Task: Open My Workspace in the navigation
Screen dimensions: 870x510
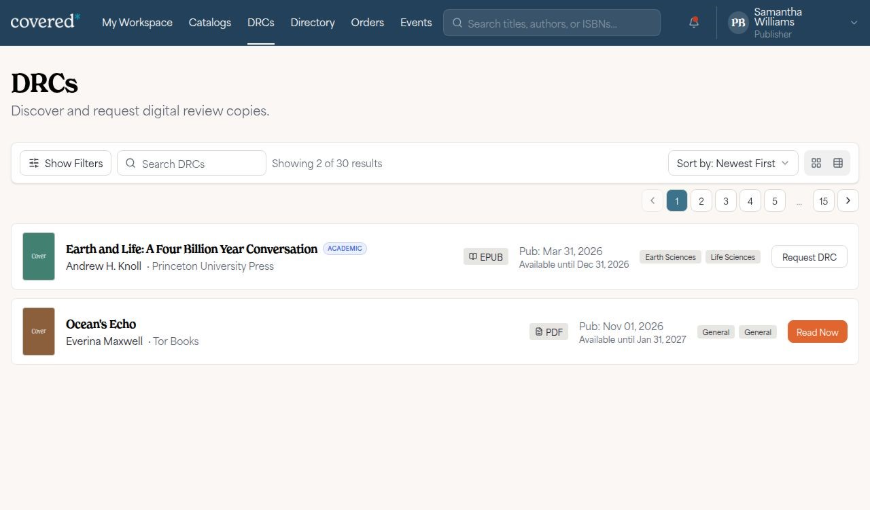Action: point(137,23)
